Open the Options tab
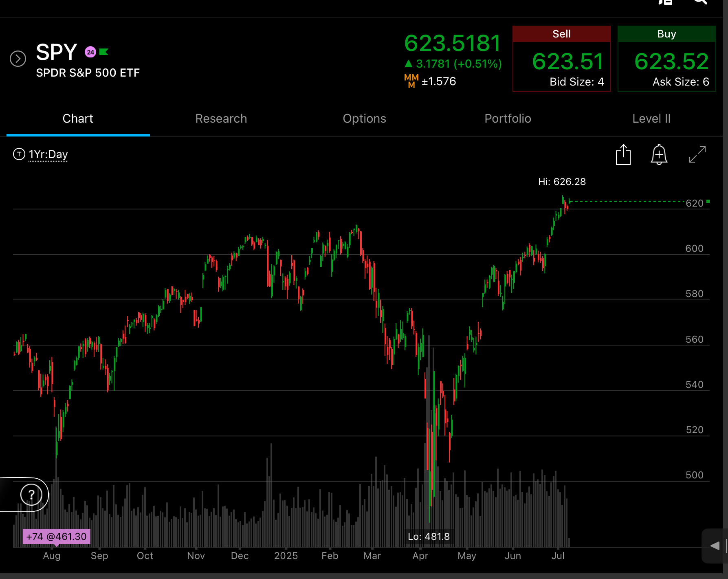728x579 pixels. coord(364,119)
